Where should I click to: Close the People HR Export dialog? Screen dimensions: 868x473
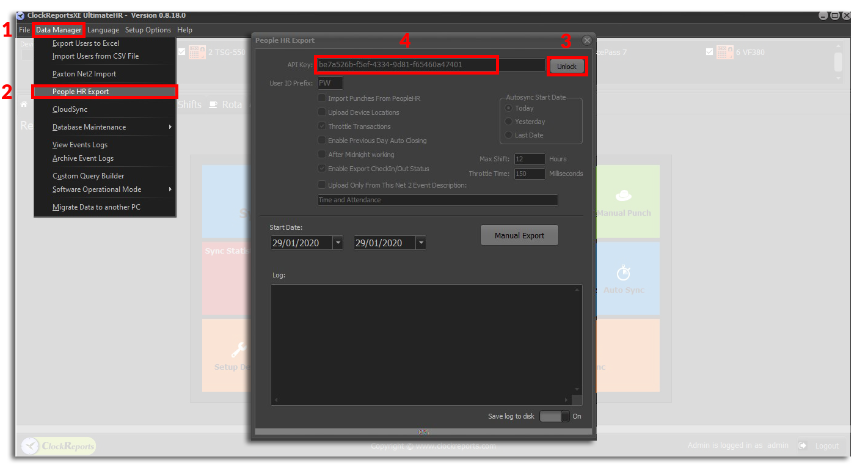(x=587, y=40)
